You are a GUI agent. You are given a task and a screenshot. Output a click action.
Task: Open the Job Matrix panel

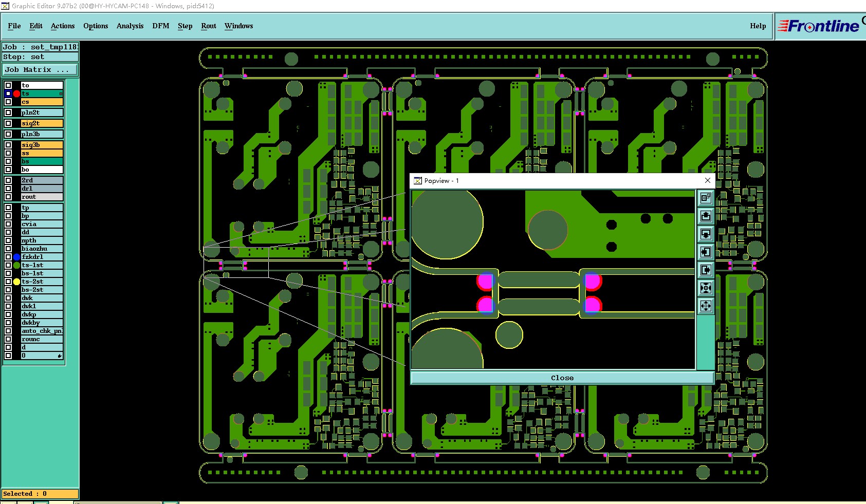coord(40,69)
